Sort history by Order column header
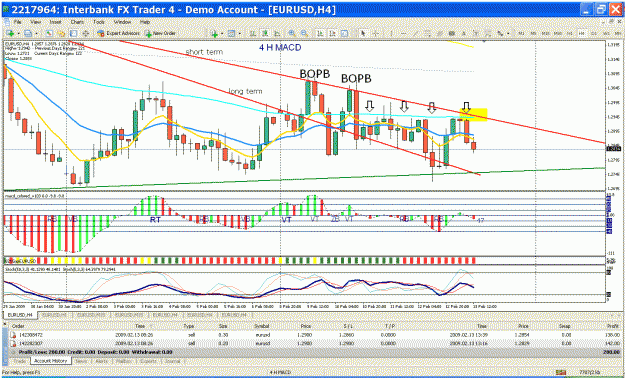The height and width of the screenshot is (378, 625). point(18,326)
